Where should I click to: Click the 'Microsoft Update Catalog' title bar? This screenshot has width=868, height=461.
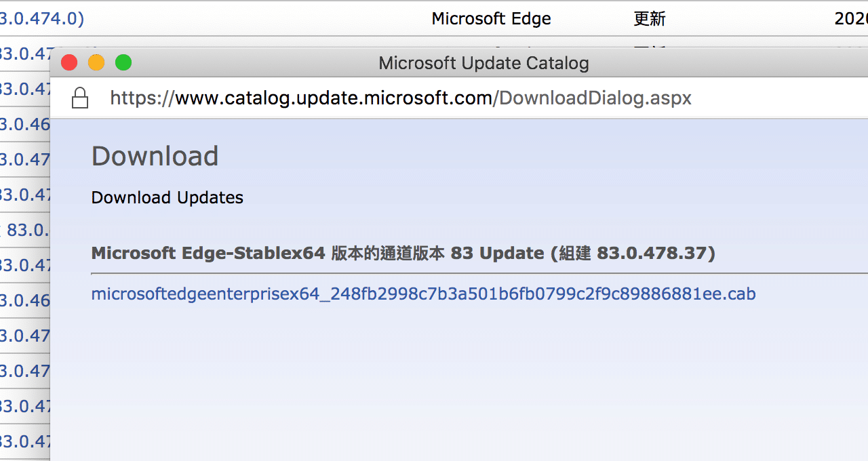pyautogui.click(x=483, y=62)
